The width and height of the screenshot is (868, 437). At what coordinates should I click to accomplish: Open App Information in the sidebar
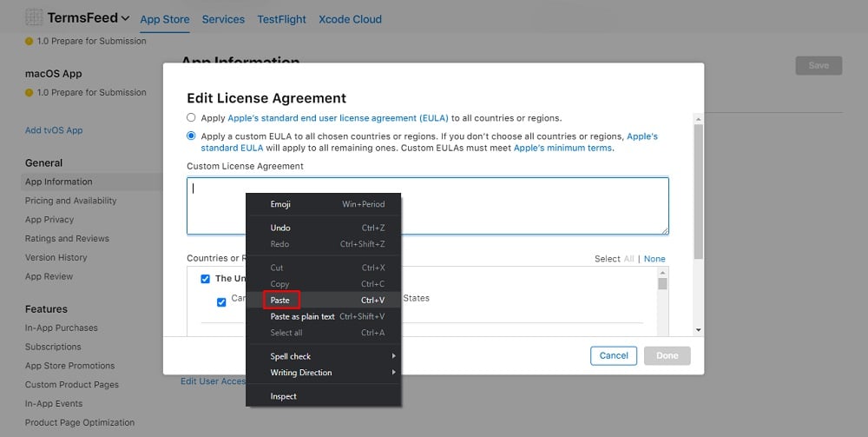click(59, 182)
